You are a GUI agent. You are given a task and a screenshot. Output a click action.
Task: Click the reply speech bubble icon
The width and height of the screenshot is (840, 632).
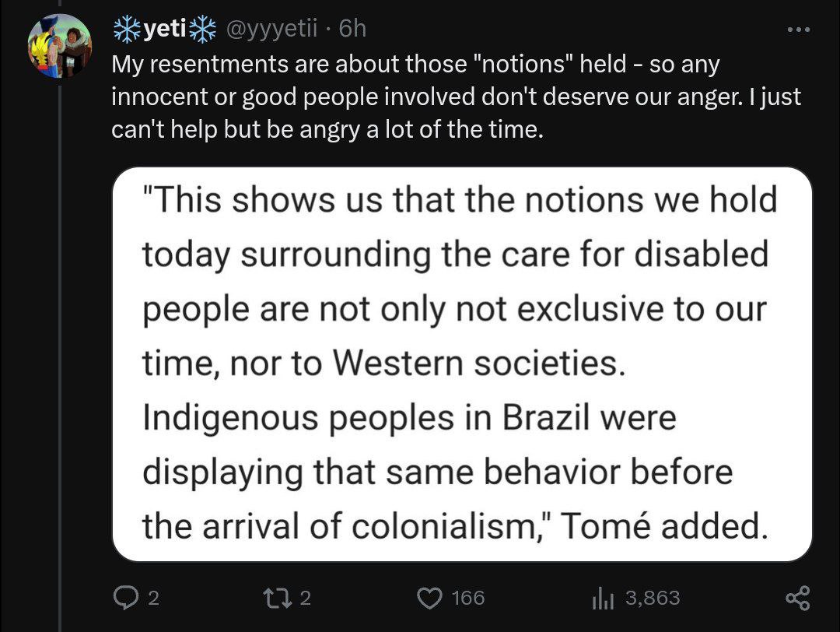point(124,598)
